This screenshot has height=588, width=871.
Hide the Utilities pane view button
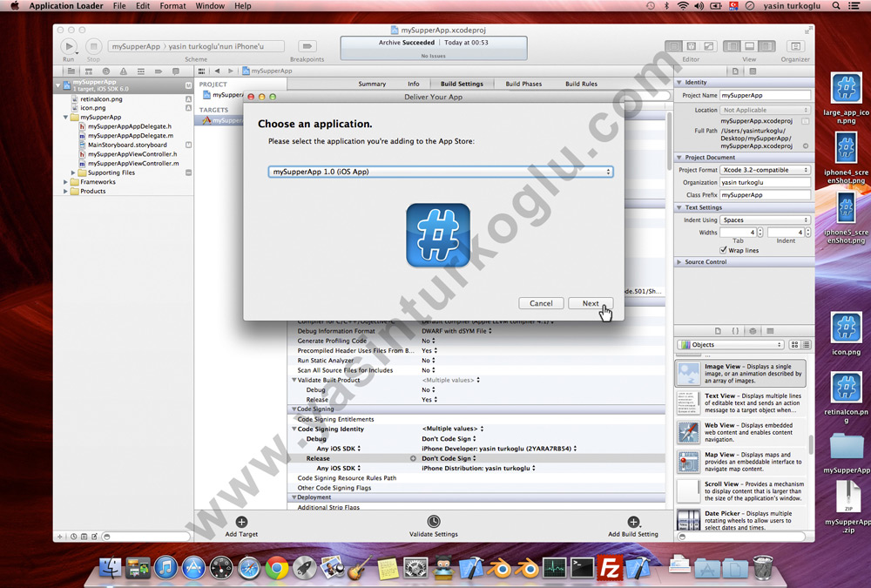(767, 46)
